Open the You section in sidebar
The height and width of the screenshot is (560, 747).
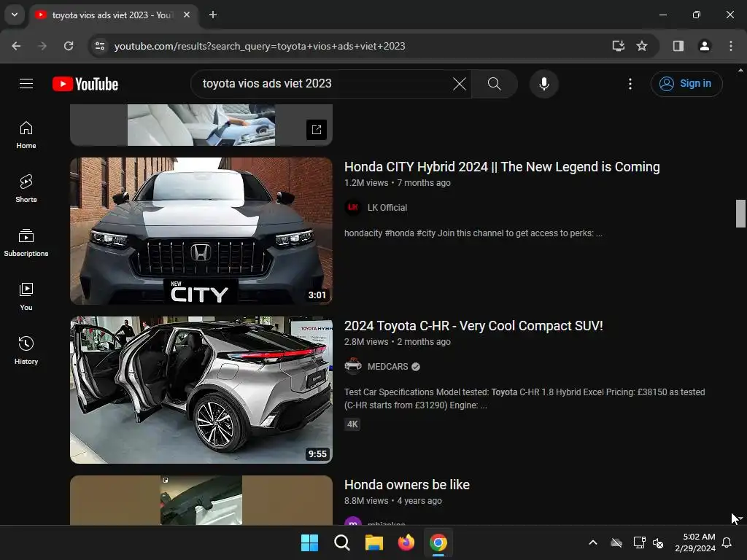(26, 297)
